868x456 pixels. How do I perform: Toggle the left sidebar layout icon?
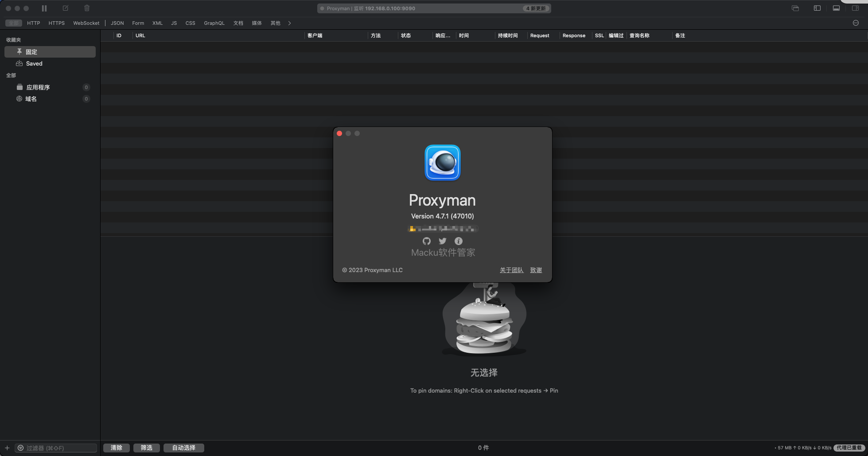pyautogui.click(x=817, y=8)
